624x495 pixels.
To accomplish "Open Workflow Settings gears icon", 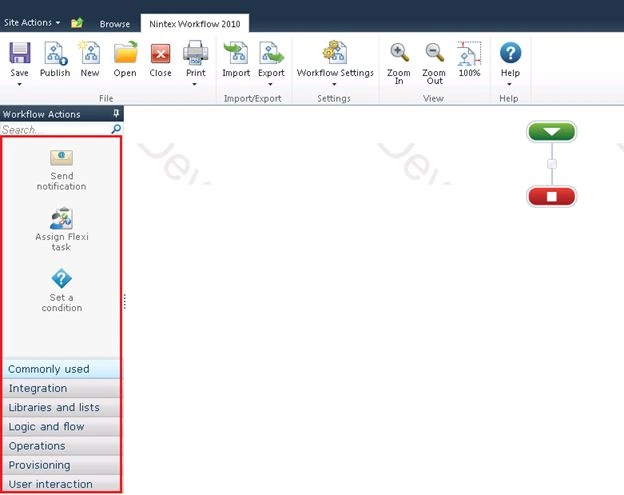I will tap(335, 52).
